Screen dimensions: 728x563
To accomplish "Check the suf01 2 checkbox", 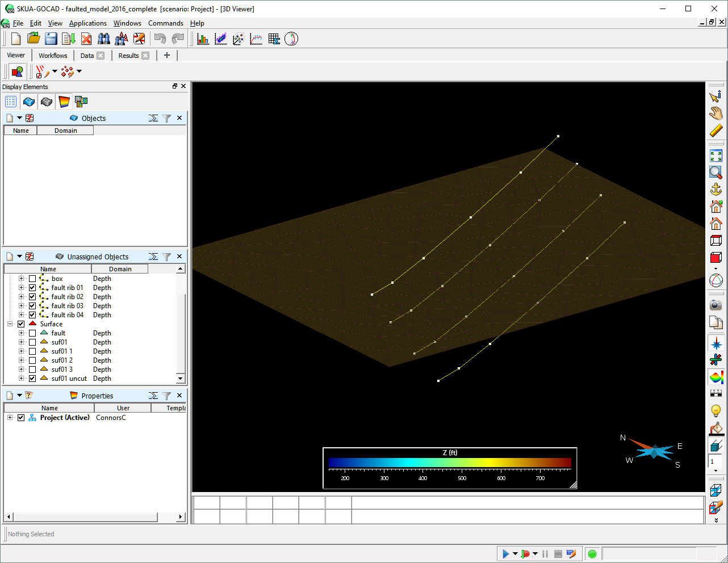I will pos(32,360).
